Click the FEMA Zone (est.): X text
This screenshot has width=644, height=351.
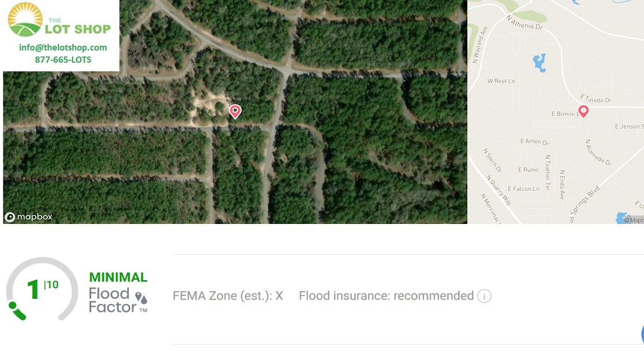coord(228,296)
